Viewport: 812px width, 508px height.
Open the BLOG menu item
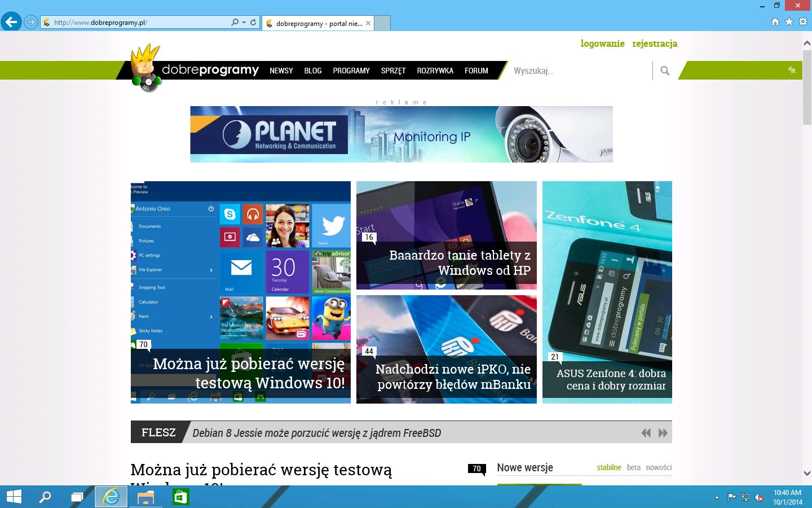pos(313,71)
